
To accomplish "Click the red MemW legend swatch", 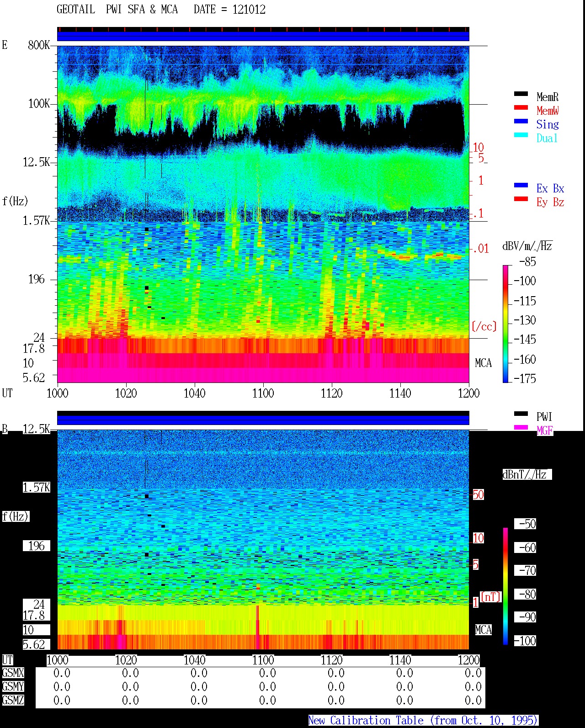I will (521, 108).
